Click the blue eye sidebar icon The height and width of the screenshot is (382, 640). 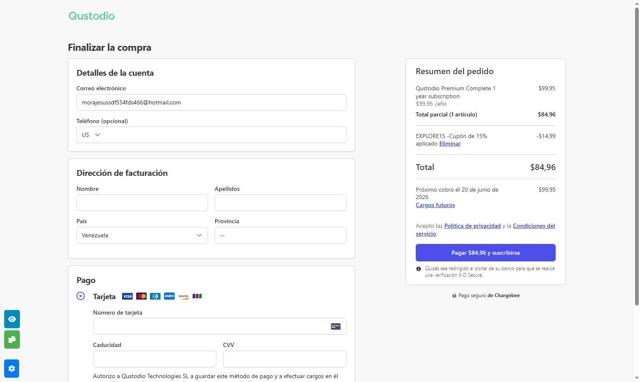(12, 319)
